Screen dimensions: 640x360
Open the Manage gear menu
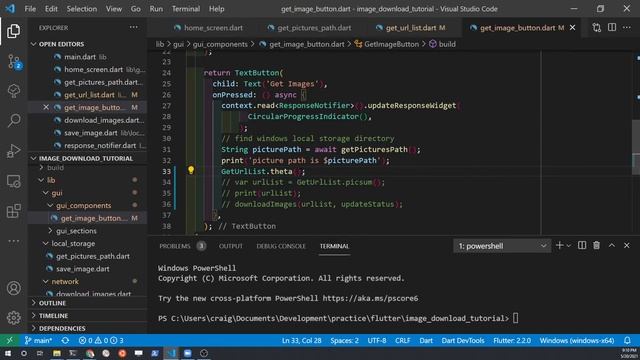pos(13,318)
